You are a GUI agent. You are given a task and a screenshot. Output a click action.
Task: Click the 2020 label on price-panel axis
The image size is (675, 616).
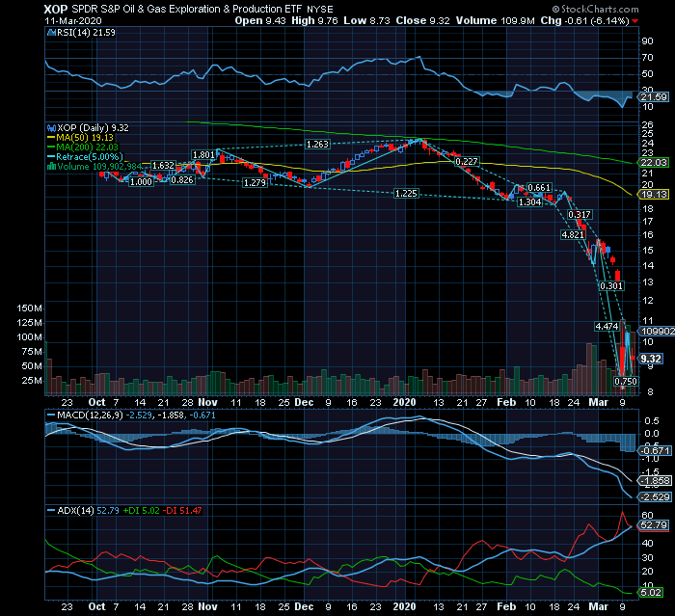(x=405, y=403)
